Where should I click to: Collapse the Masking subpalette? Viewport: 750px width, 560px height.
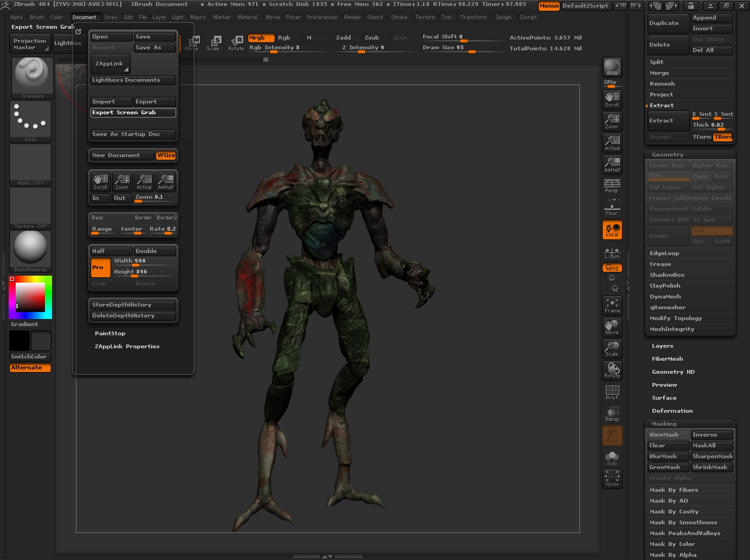tap(664, 424)
